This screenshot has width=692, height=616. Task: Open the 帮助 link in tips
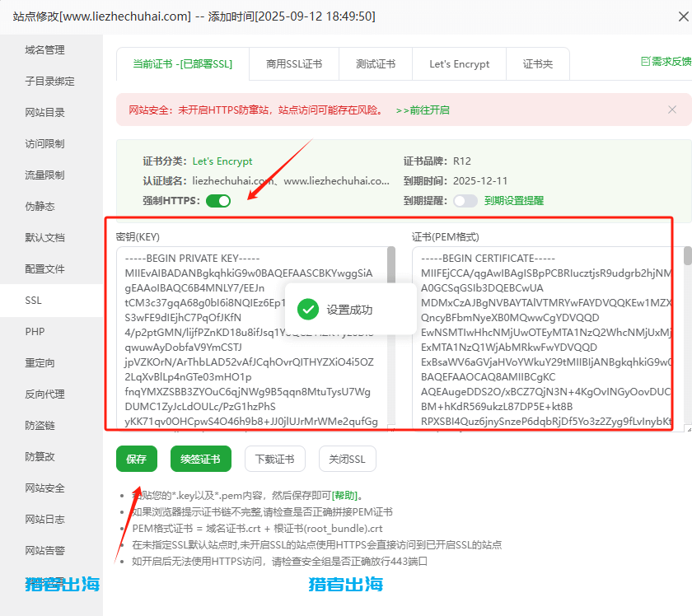coord(344,496)
